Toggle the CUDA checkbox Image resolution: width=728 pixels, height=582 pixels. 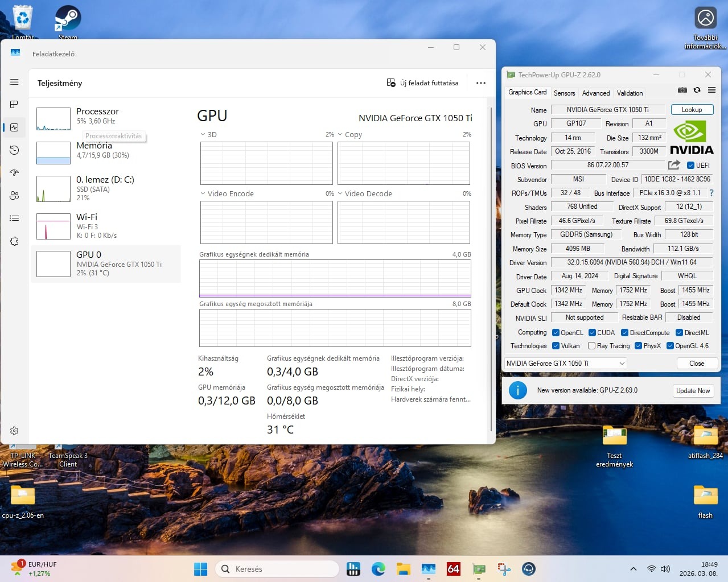[x=592, y=333]
